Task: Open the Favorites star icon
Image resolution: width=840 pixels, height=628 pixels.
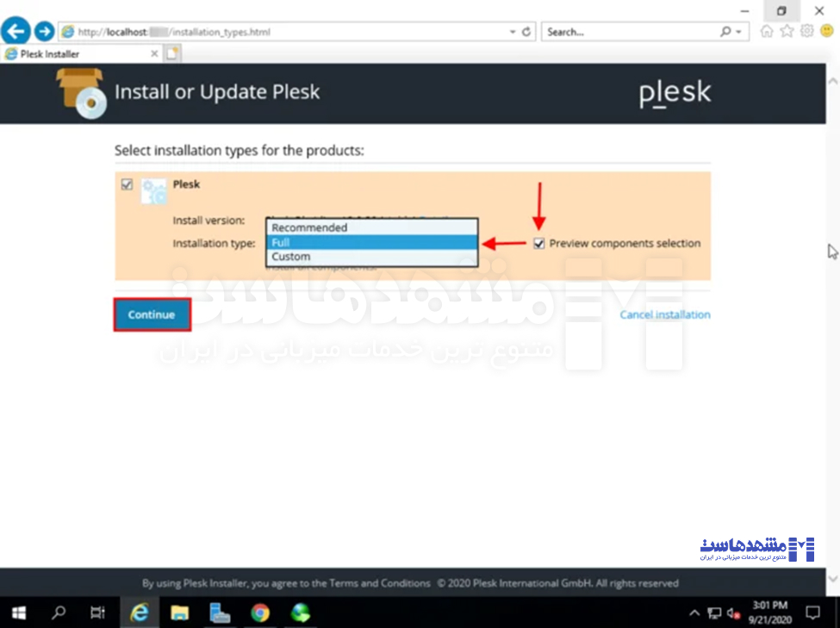Action: pyautogui.click(x=787, y=31)
